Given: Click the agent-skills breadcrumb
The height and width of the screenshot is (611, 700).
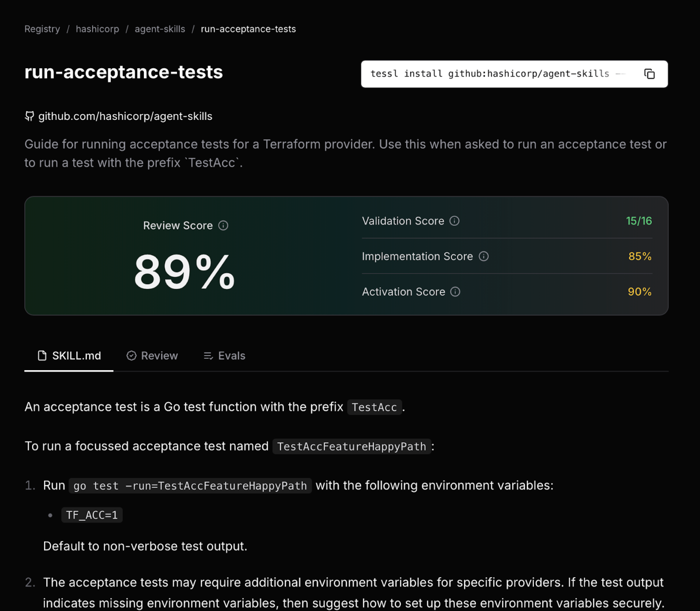Looking at the screenshot, I should 160,29.
